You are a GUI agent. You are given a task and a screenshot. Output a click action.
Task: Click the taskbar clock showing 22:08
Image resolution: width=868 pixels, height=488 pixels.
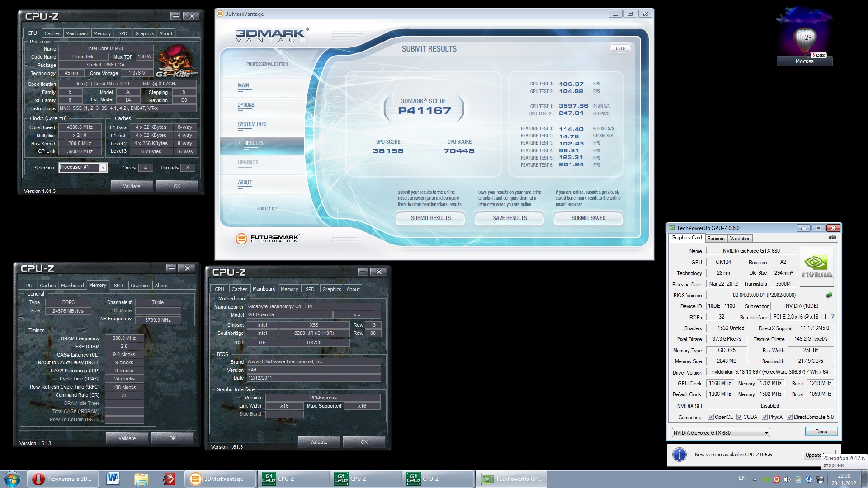(844, 479)
